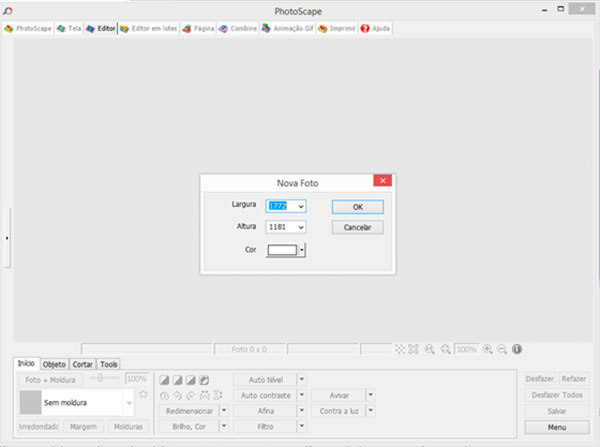Viewport: 600px width, 447px height.
Task: Expand the Auto Nível dropdown arrow
Action: (x=302, y=379)
